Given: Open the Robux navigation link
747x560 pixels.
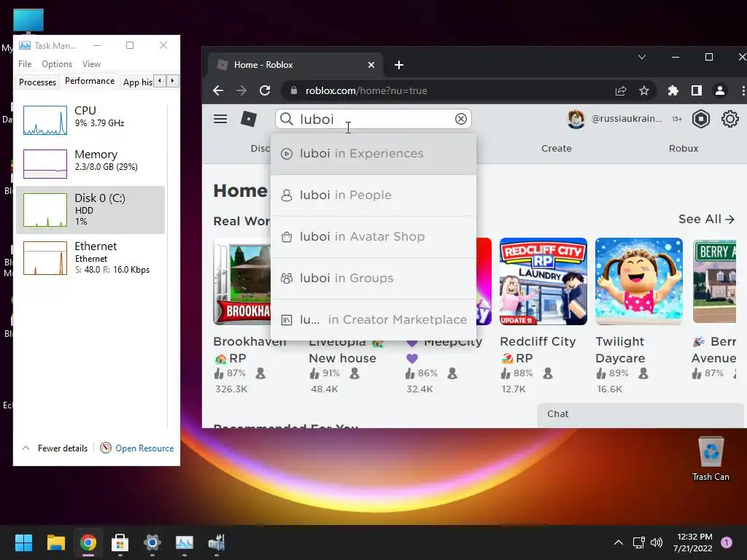Looking at the screenshot, I should [683, 148].
